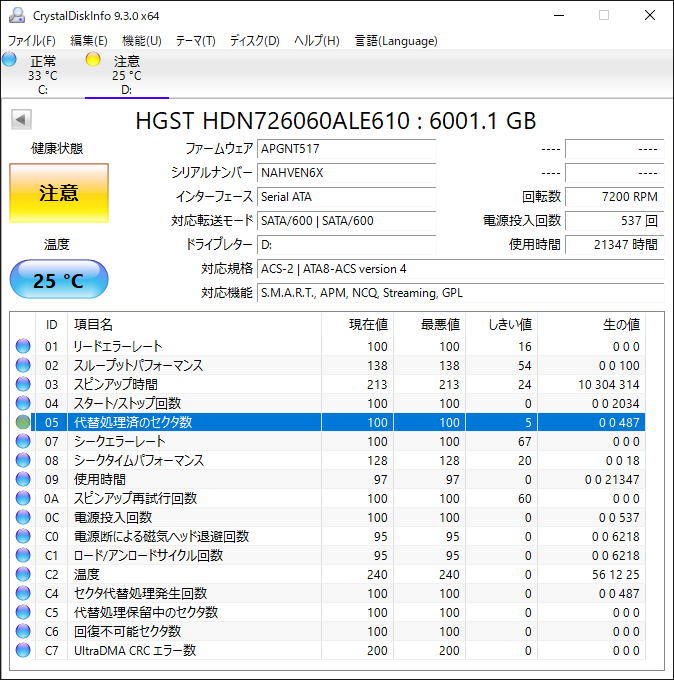Click the yellow 注意 health status button
Image resolution: width=674 pixels, height=680 pixels.
click(59, 193)
